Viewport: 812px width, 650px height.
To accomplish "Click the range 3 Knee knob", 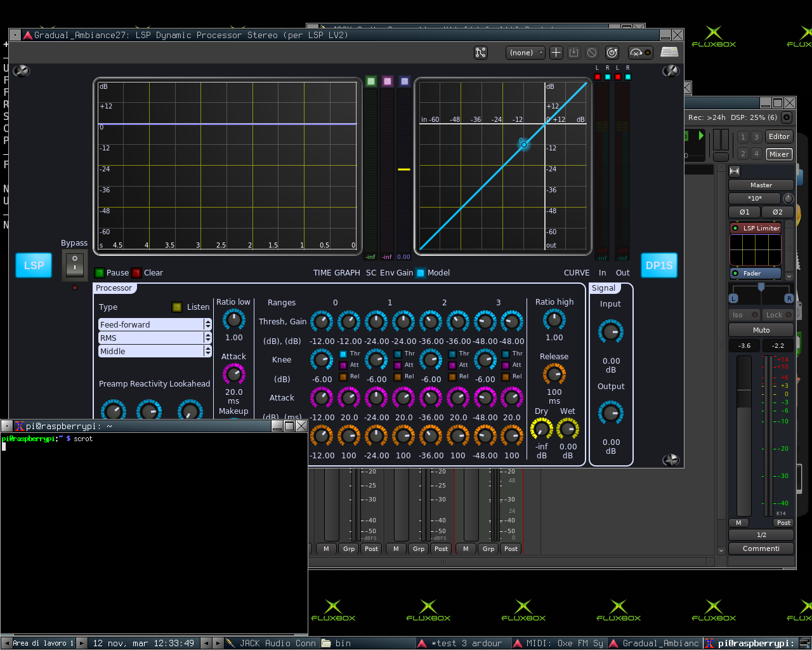I will tap(485, 361).
